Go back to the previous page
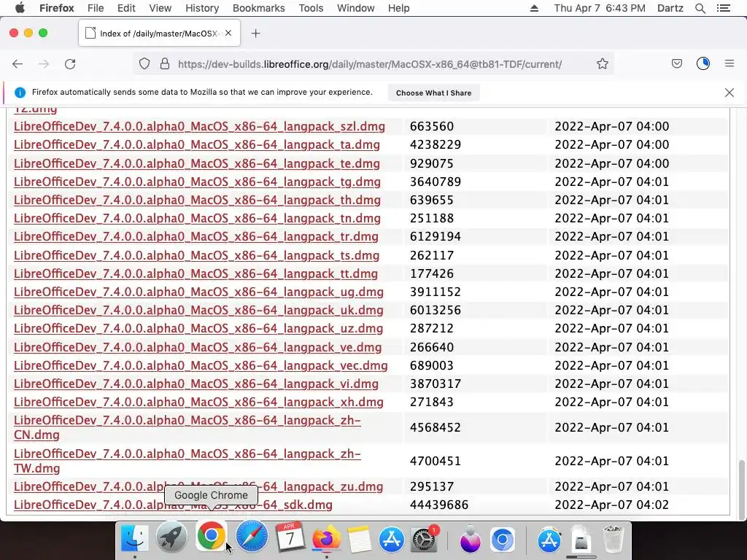The height and width of the screenshot is (560, 747). tap(18, 64)
